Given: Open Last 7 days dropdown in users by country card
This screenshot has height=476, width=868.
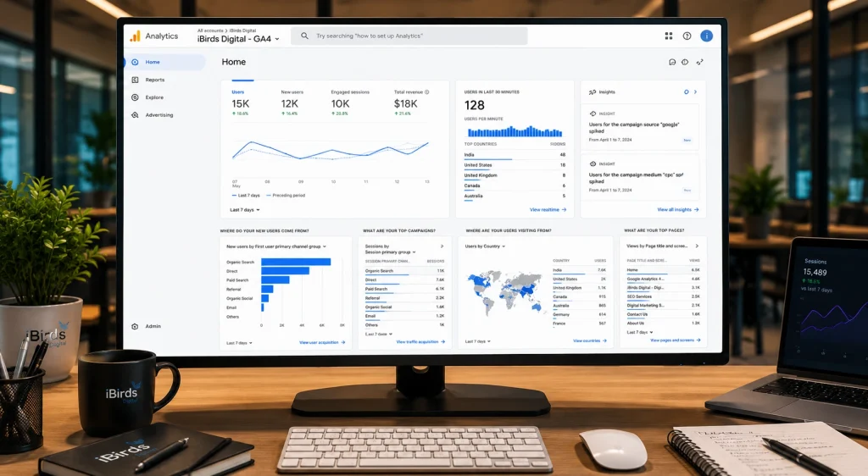Looking at the screenshot, I should coord(478,341).
